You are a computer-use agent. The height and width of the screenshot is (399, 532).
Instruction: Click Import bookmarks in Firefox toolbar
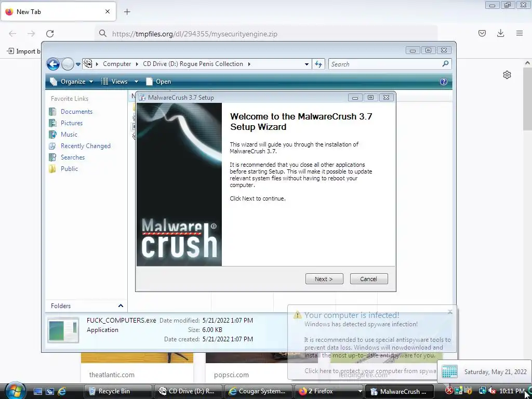24,51
